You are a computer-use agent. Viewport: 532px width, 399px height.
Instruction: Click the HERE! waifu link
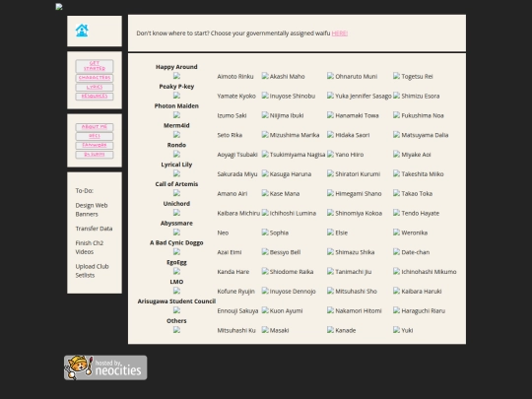pos(340,33)
